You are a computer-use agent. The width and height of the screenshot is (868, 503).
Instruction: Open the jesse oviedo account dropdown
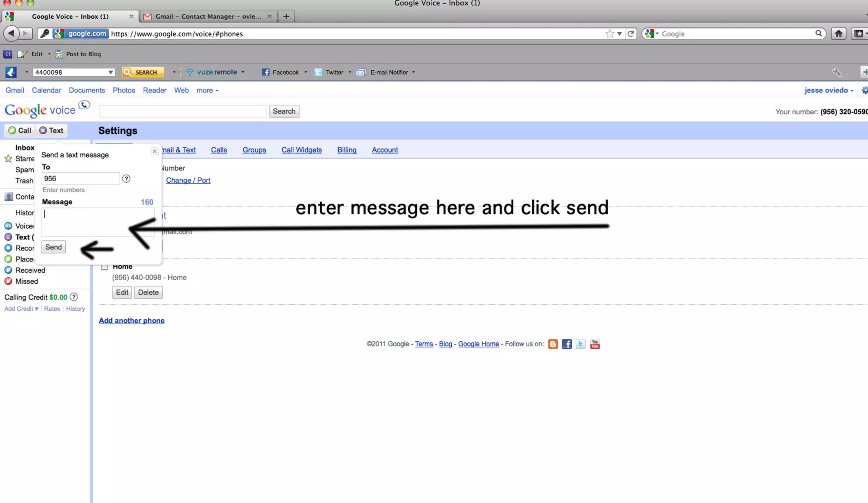pos(829,91)
